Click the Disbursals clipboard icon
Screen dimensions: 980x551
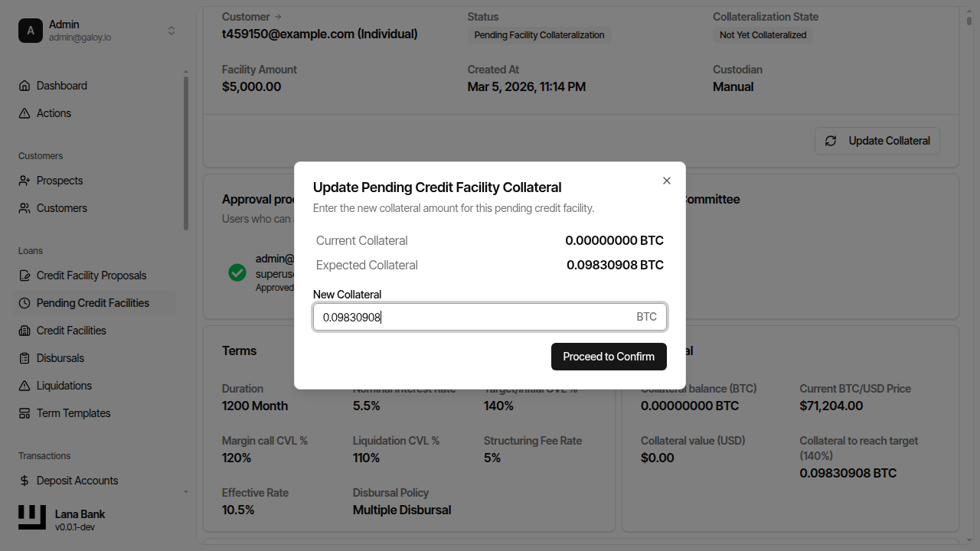click(24, 358)
